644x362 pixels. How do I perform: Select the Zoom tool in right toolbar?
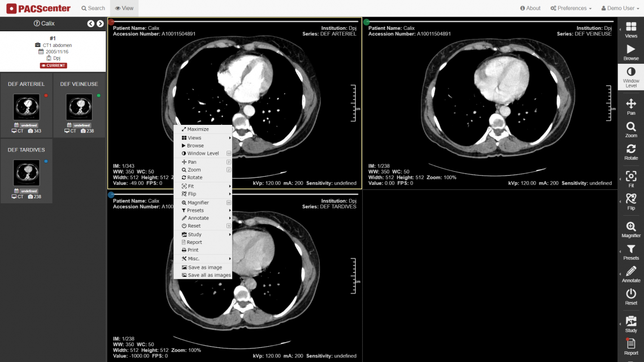(631, 130)
